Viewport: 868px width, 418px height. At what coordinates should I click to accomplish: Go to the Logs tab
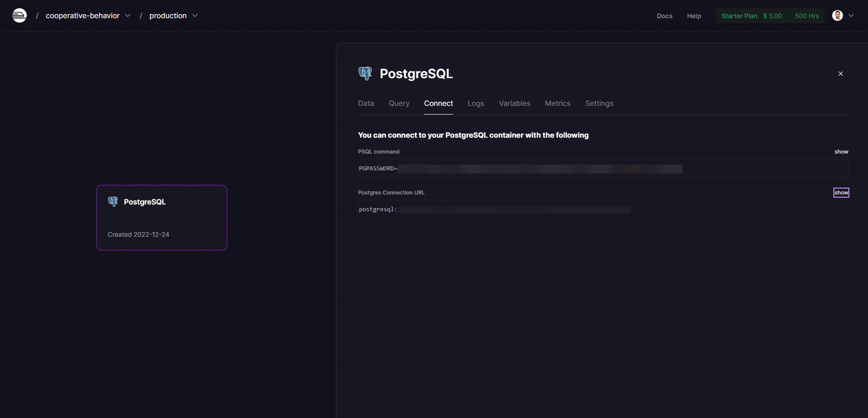476,103
